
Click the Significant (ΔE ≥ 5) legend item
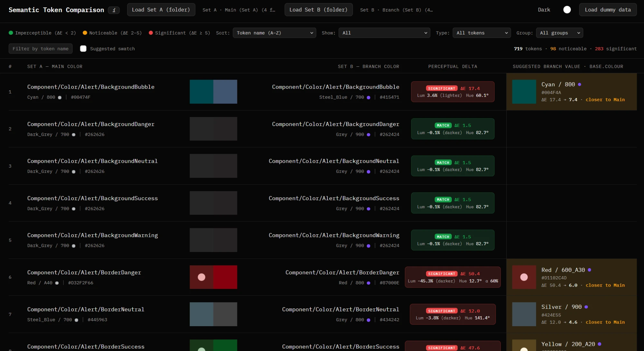pos(179,33)
